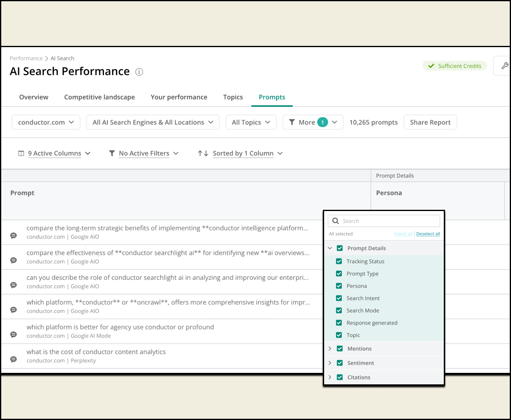This screenshot has height=420, width=511.
Task: Switch to the Competitive landscape tab
Action: (100, 97)
